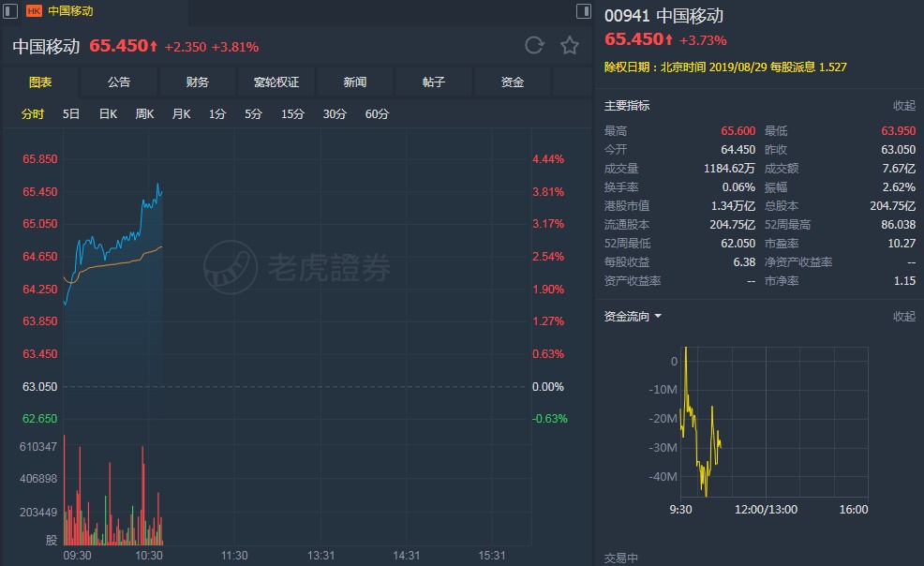Screen dimensions: 924x566
Task: Open the 财务 tab
Action: 198,82
